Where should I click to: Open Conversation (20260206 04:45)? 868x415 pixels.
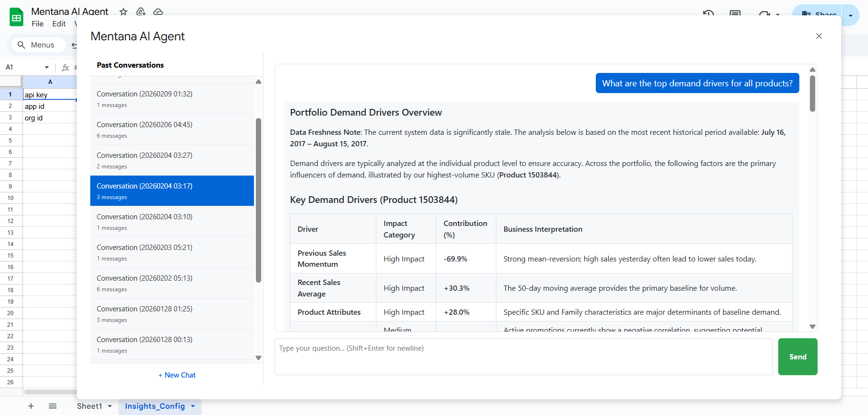(172, 130)
